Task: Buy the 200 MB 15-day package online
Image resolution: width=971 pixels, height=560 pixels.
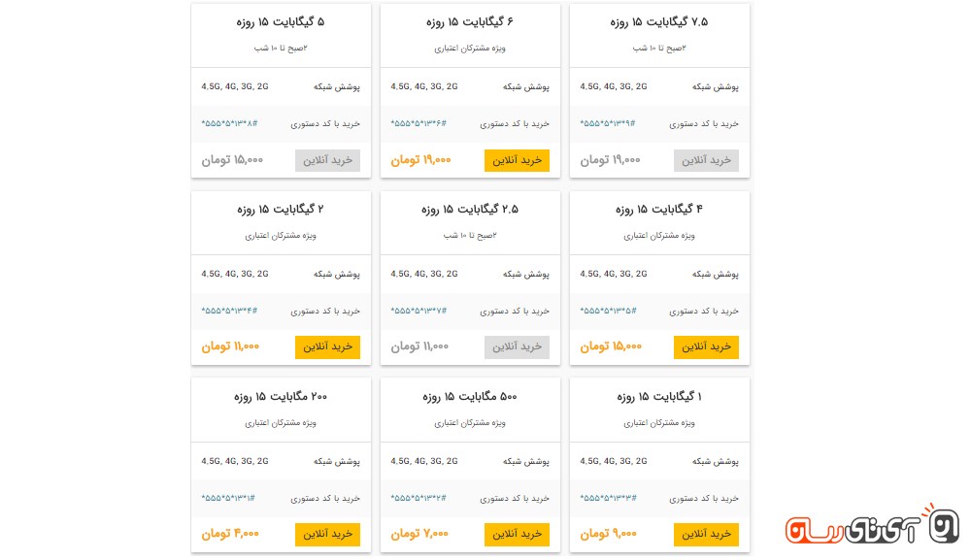Action: click(x=327, y=534)
